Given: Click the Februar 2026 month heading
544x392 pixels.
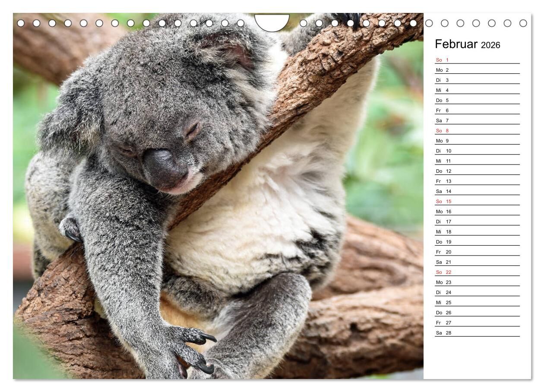Looking at the screenshot, I should (467, 44).
